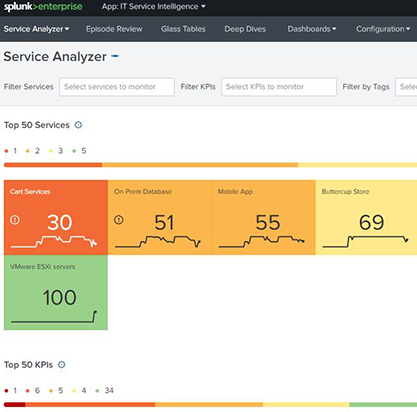Screen dimensions: 417x412
Task: Expand the Configuration menu
Action: 383,29
